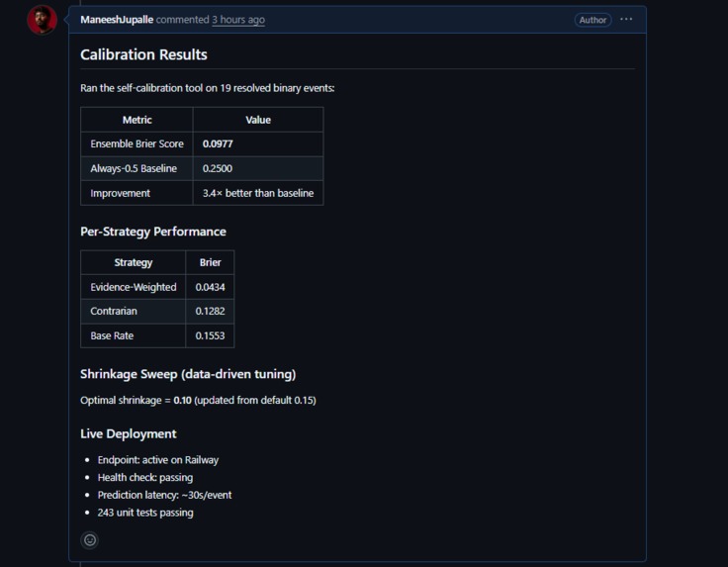Click '3.4× better than baseline' cell

(258, 193)
